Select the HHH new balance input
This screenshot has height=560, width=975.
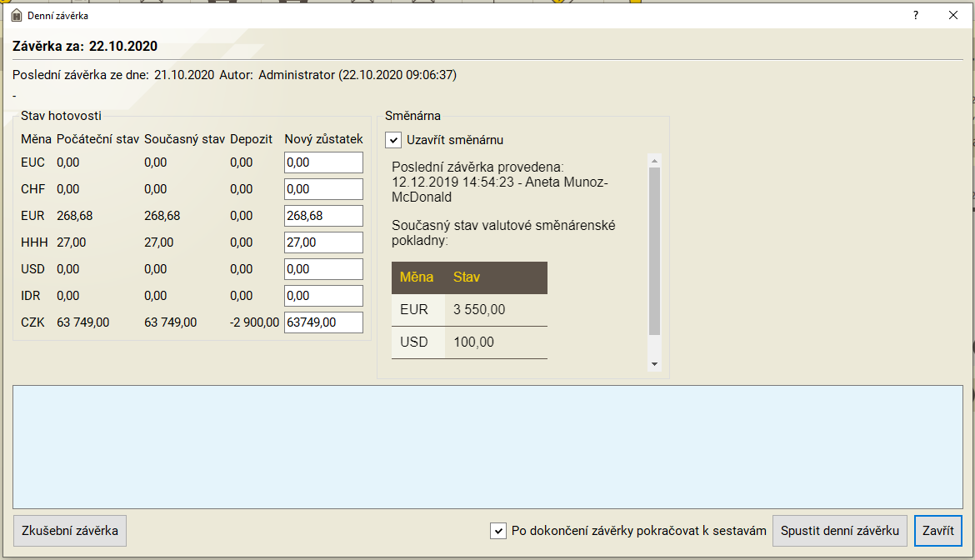click(323, 242)
